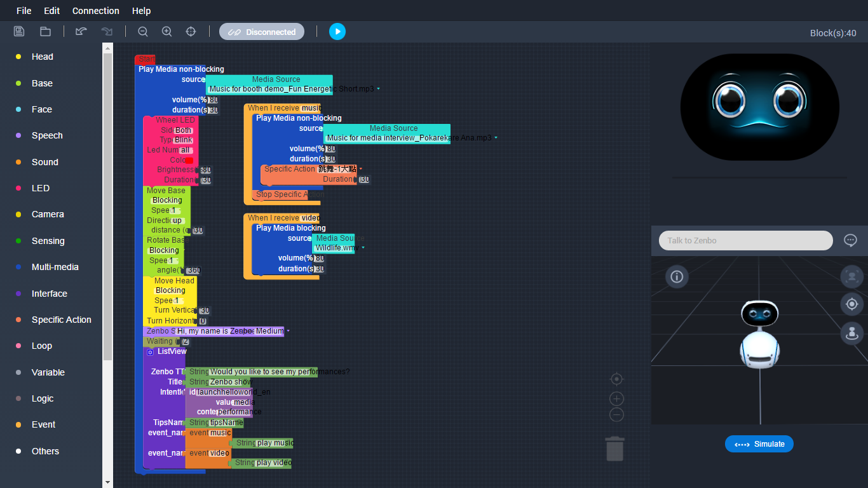Click the ListView block gear icon
Viewport: 868px width, 488px height.
(x=150, y=351)
